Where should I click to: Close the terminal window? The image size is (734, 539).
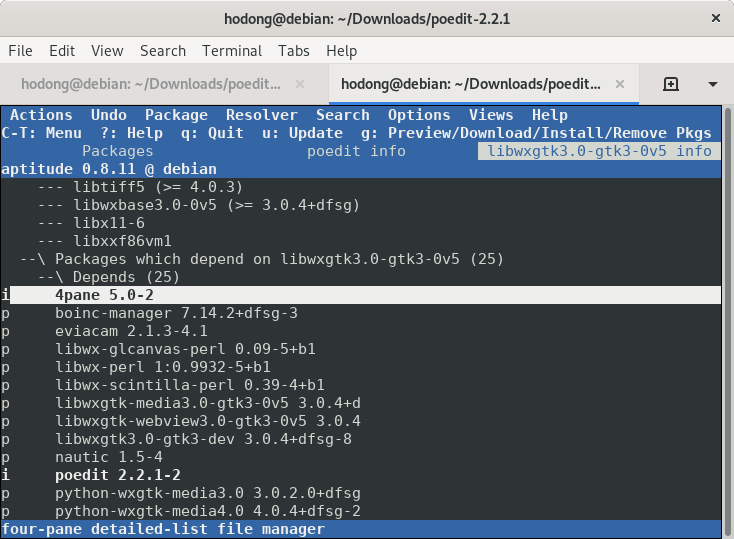coord(716,18)
